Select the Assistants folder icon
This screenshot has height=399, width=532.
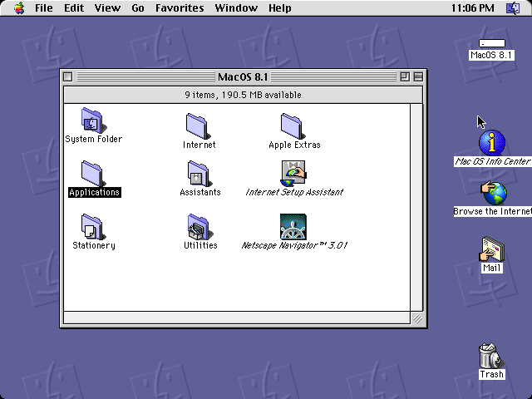point(199,174)
